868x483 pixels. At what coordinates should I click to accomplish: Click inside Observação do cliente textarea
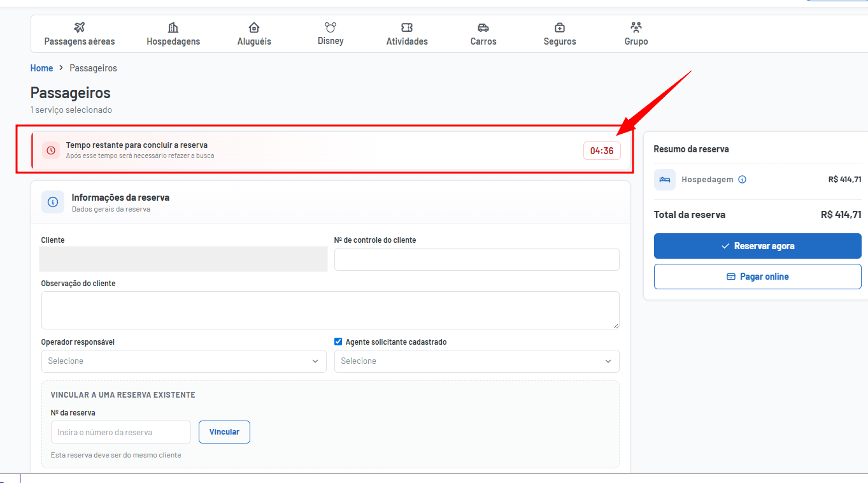(x=331, y=310)
